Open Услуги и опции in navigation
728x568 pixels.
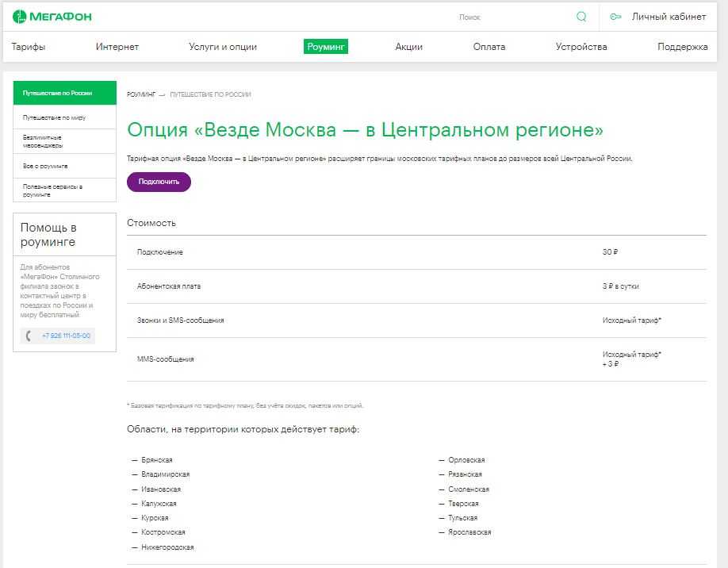[223, 47]
